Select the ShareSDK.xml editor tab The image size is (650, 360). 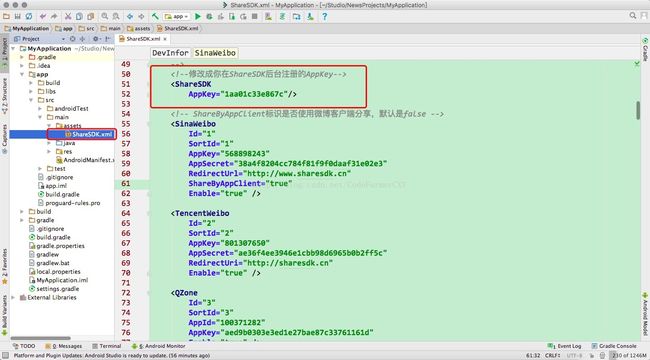(143, 39)
